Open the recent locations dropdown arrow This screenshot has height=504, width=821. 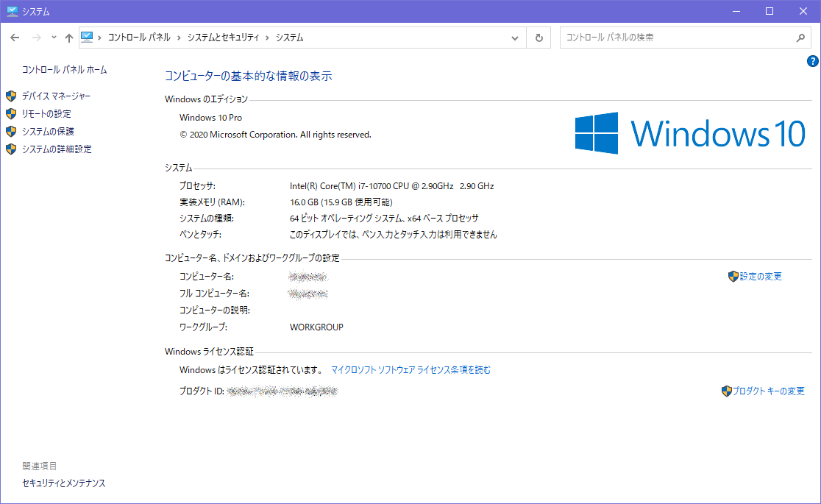tap(54, 38)
